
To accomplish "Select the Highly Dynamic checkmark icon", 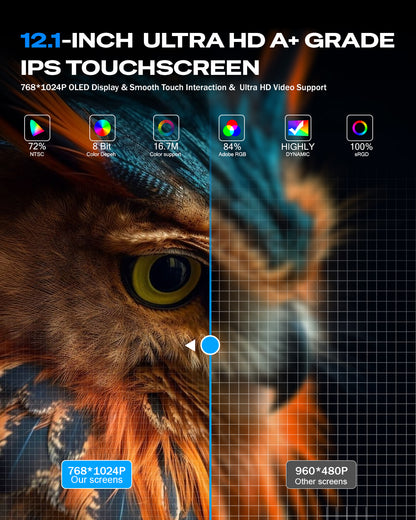I will pyautogui.click(x=298, y=128).
